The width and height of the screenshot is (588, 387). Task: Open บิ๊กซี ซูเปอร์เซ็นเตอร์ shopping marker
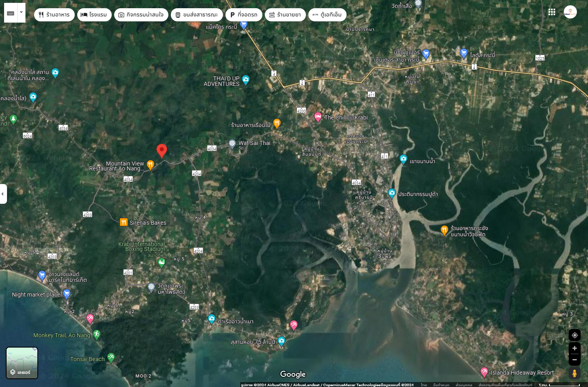pyautogui.click(x=426, y=54)
